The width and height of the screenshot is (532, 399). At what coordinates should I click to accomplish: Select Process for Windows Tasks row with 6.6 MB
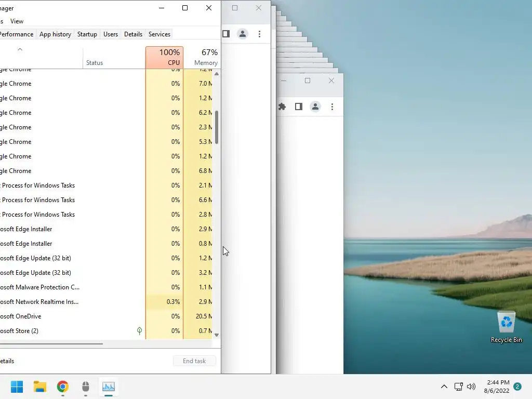coord(106,200)
